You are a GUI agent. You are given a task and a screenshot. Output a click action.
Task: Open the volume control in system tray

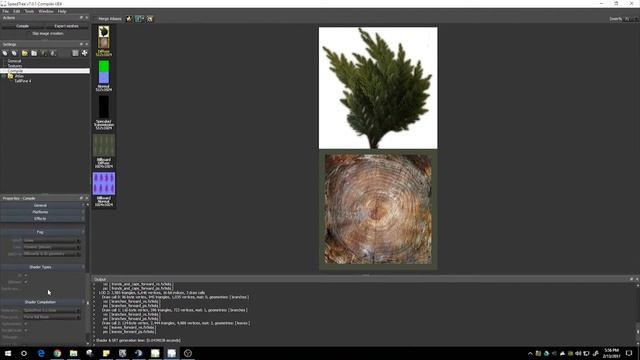[x=578, y=353]
